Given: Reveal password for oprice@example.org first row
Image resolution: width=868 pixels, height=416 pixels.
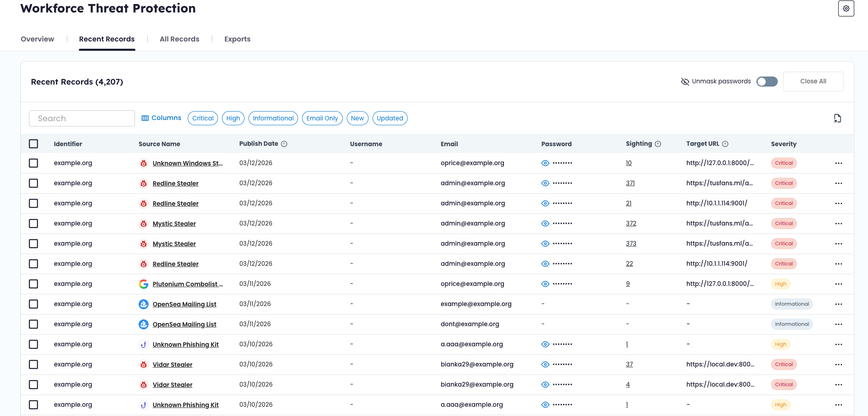Looking at the screenshot, I should [545, 164].
